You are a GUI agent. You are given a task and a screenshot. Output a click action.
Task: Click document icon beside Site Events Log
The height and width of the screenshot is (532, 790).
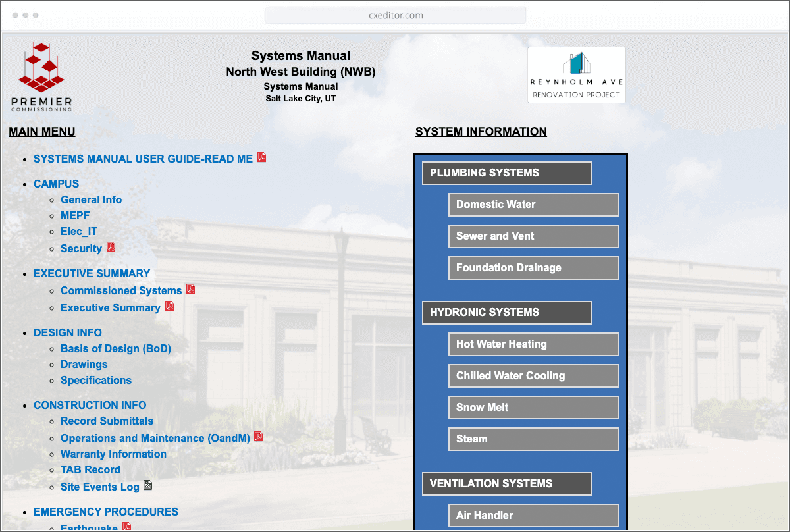[147, 486]
